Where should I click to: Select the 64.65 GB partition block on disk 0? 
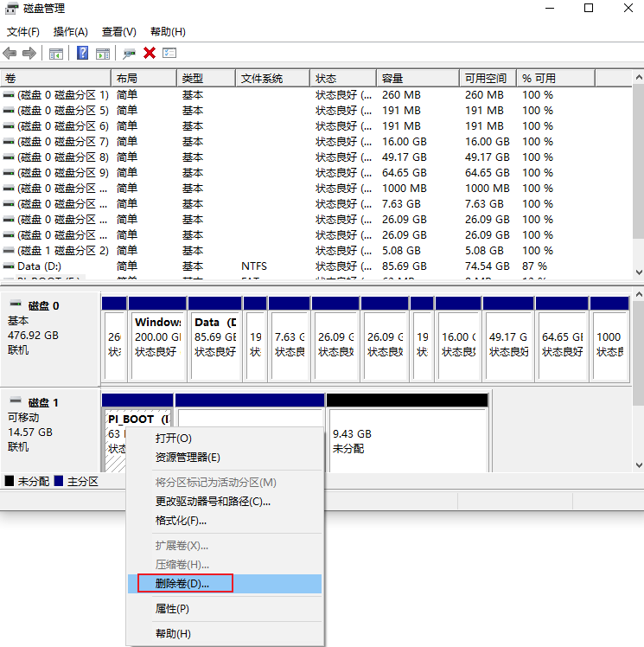point(562,339)
